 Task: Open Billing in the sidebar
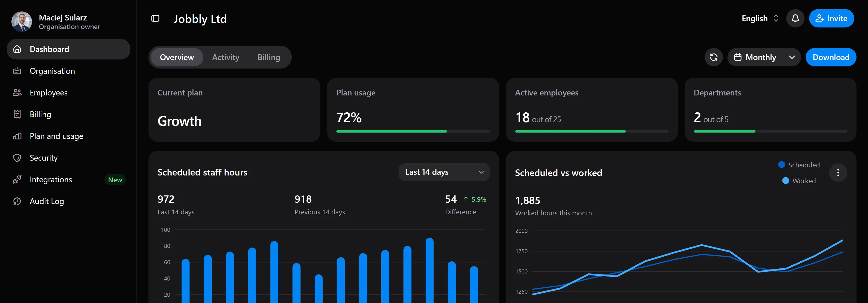[68, 115]
